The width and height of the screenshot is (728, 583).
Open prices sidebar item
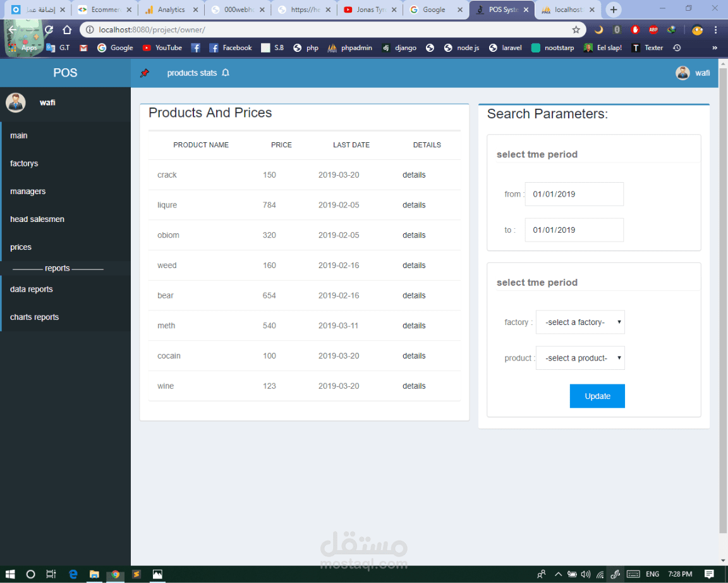[x=66, y=247]
